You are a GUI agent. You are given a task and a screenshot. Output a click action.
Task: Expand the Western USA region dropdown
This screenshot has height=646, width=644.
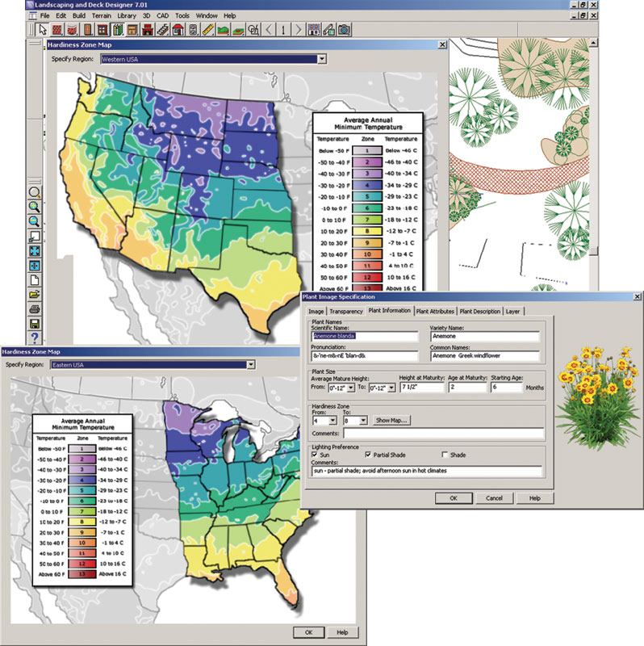pyautogui.click(x=321, y=59)
